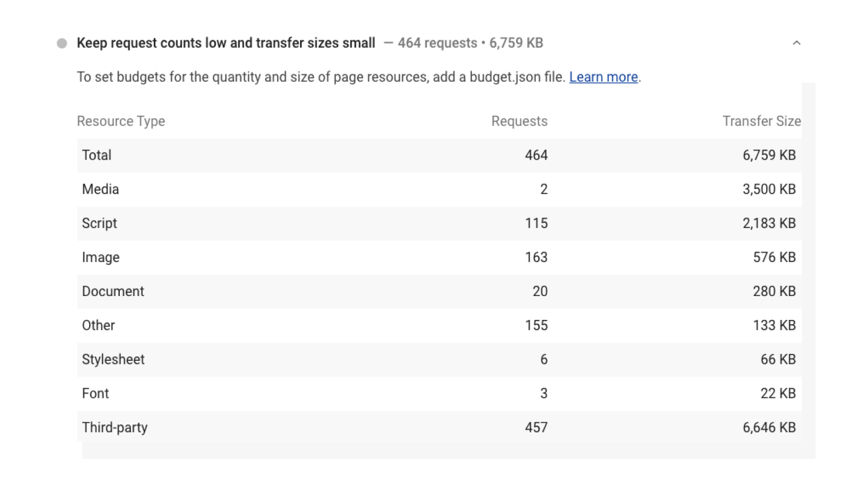Click the Resource Type column header
The width and height of the screenshot is (868, 504).
[x=121, y=121]
